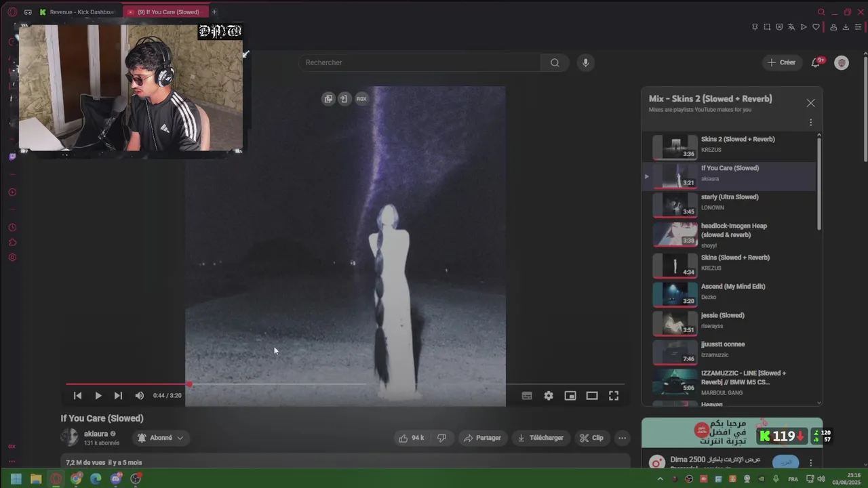Play the paused YouTube video
Screen dimensions: 868x488
click(x=98, y=396)
